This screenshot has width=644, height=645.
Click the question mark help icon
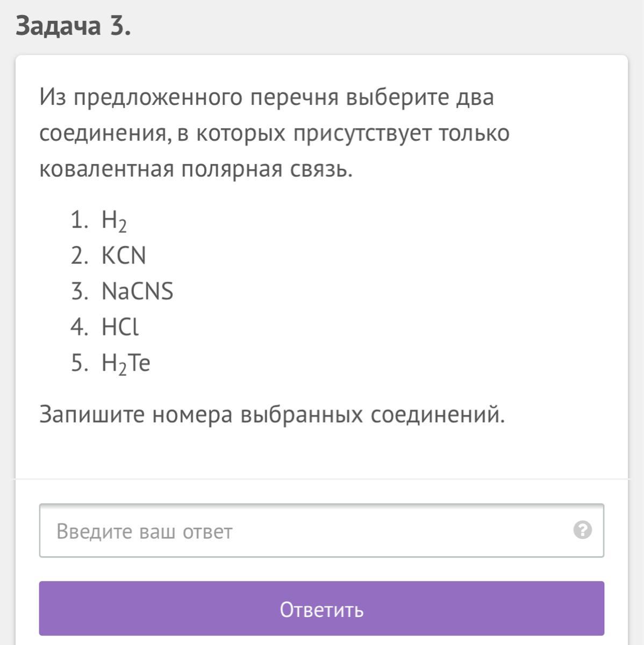pyautogui.click(x=582, y=530)
